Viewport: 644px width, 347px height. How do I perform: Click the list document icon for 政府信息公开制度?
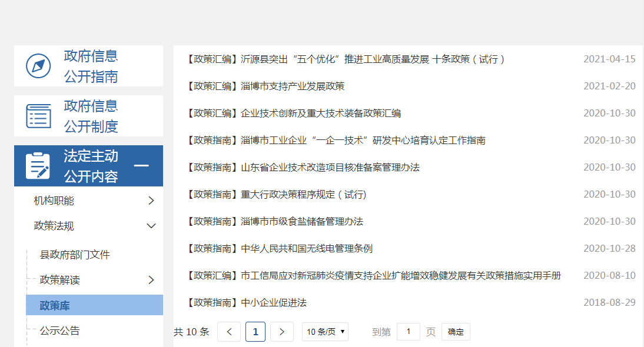(x=38, y=116)
